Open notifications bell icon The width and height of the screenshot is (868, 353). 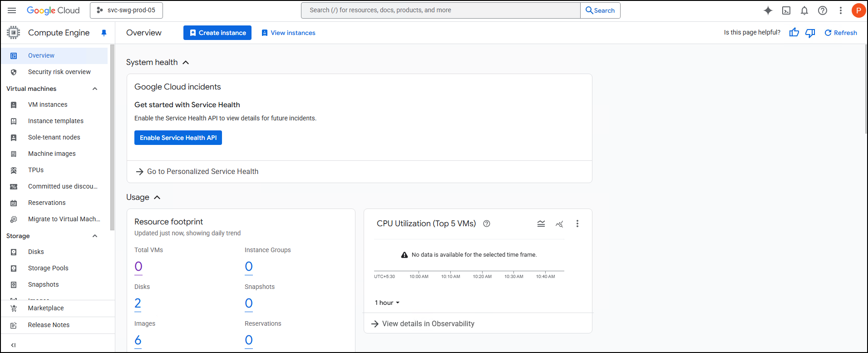[x=804, y=10]
